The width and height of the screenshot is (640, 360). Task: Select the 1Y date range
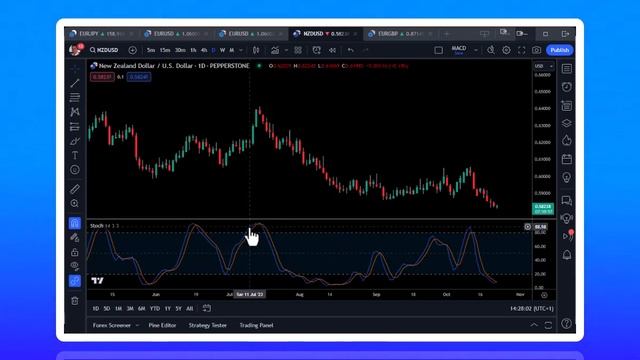167,309
